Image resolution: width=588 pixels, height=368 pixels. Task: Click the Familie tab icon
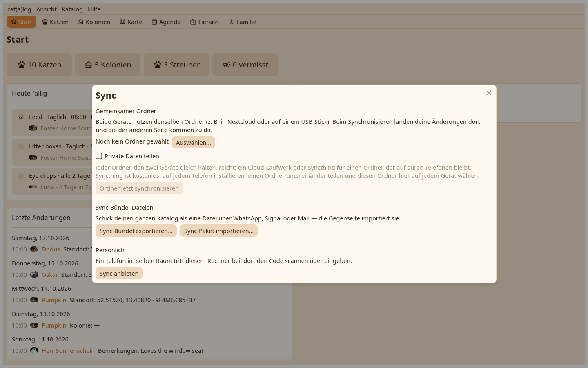(x=232, y=22)
